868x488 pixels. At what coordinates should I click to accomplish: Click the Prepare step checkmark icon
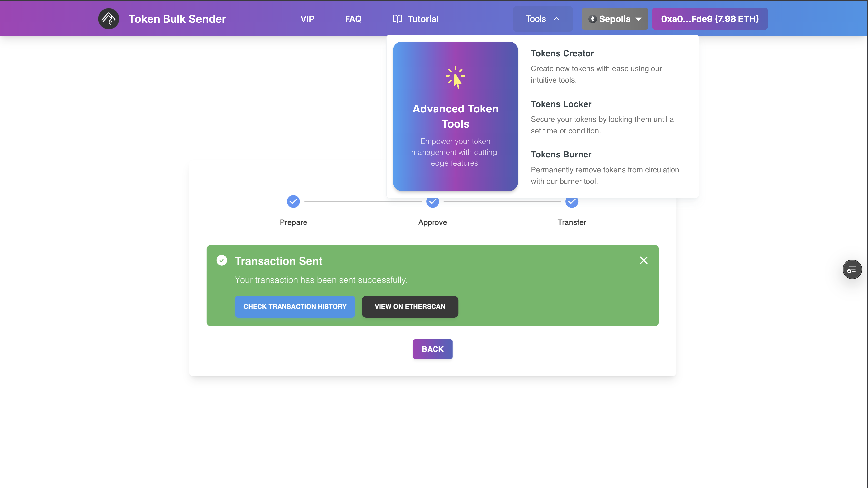click(x=293, y=201)
